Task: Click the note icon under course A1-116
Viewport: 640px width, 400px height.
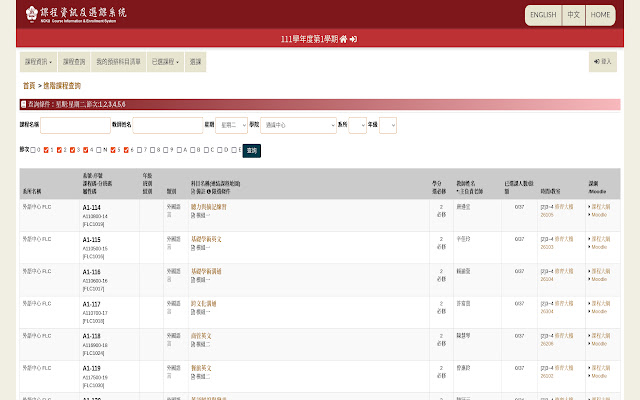Action: coord(193,279)
